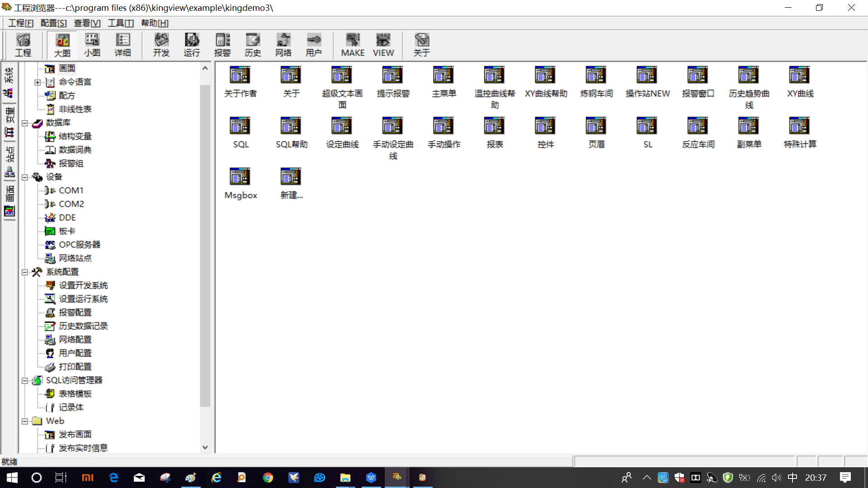Click the VIEW toolbar icon
The width and height of the screenshot is (868, 488).
(383, 45)
